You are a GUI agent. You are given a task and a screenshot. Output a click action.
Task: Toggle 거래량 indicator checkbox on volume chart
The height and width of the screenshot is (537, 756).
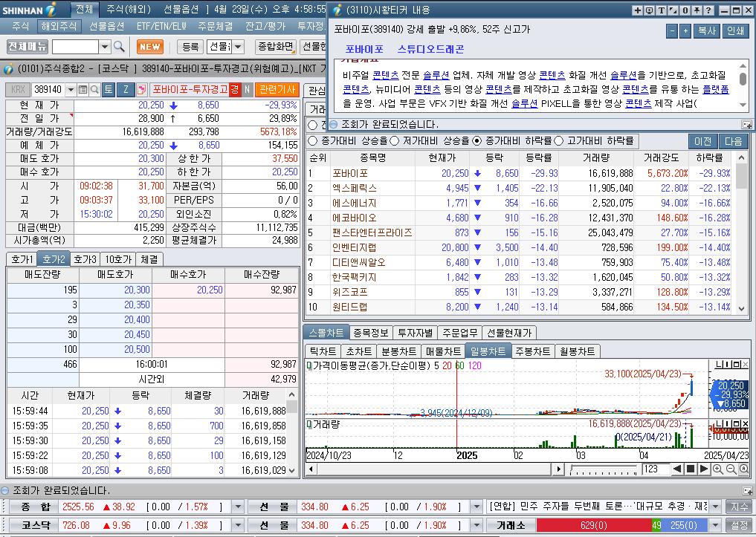pos(309,424)
